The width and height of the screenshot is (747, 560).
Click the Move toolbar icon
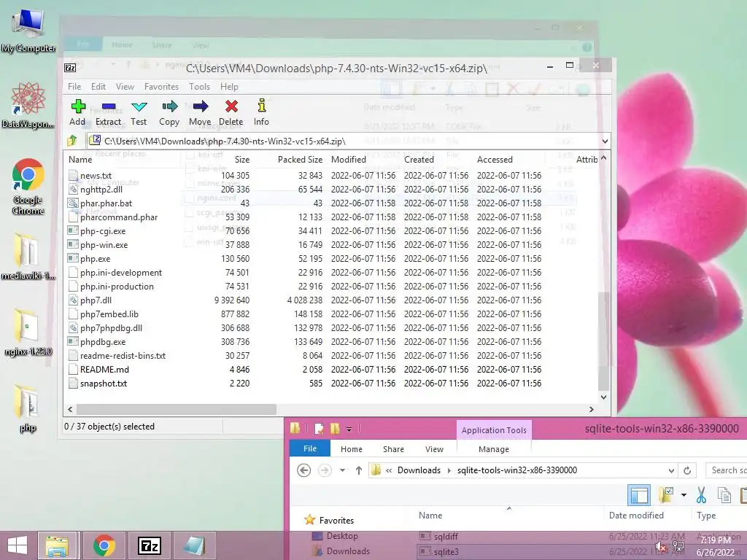tap(200, 112)
